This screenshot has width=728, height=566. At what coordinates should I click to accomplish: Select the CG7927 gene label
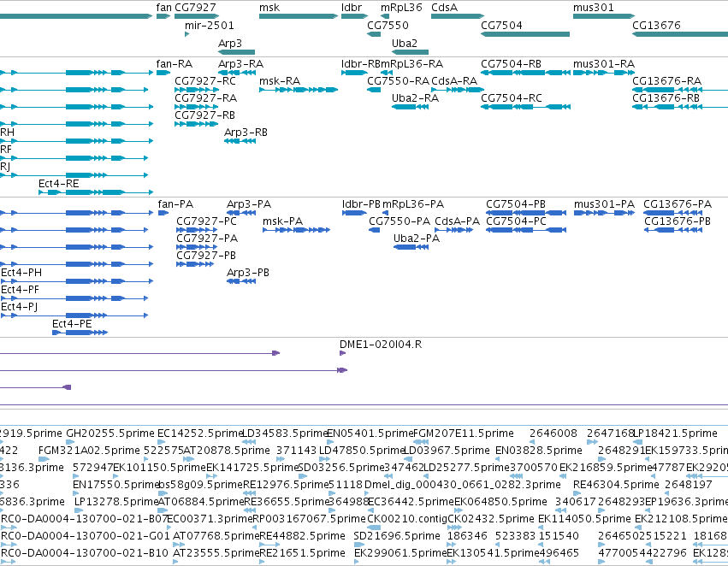coord(195,8)
